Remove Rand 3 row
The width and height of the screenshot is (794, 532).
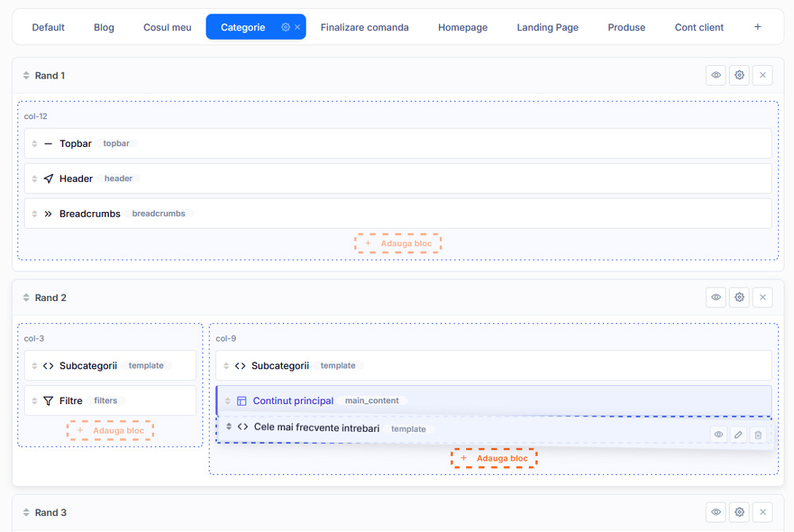762,512
